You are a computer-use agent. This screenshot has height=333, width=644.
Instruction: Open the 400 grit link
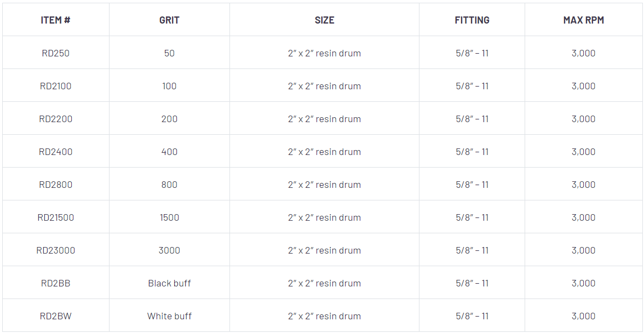pyautogui.click(x=169, y=152)
